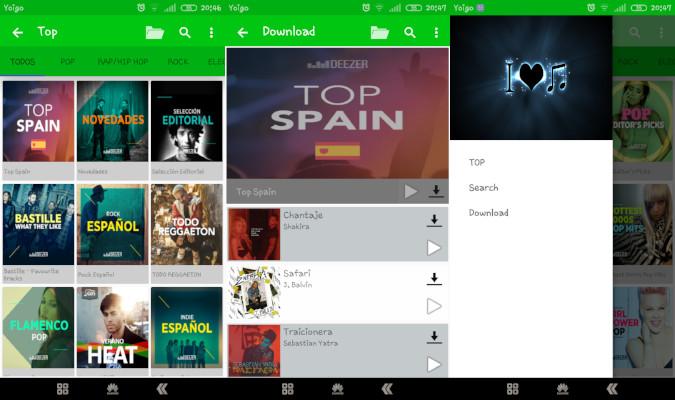The height and width of the screenshot is (400, 675).
Task: Switch to the RAP/HIP HOP tab
Action: [122, 62]
